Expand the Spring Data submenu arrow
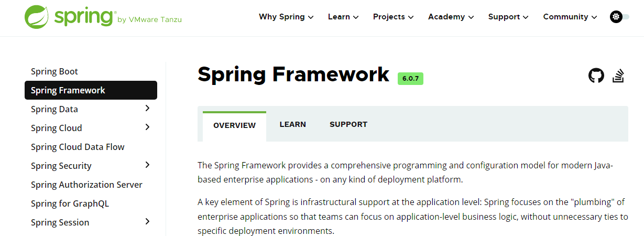 147,109
